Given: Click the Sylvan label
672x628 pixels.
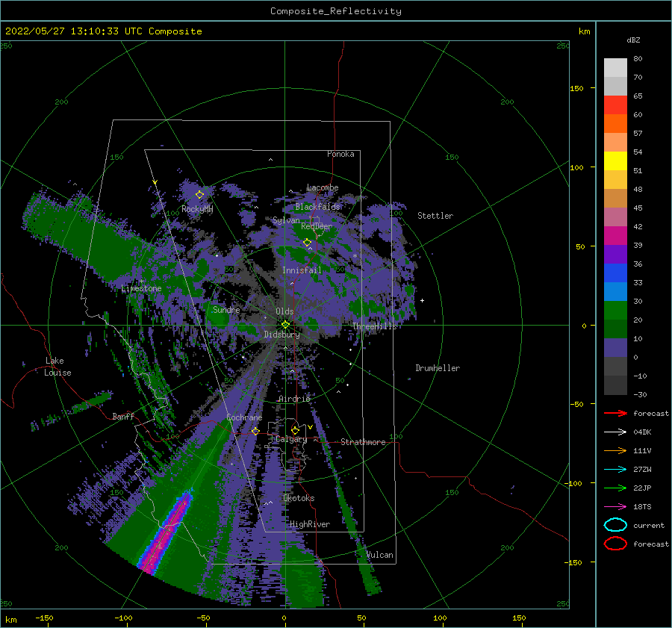Looking at the screenshot, I should coord(286,221).
